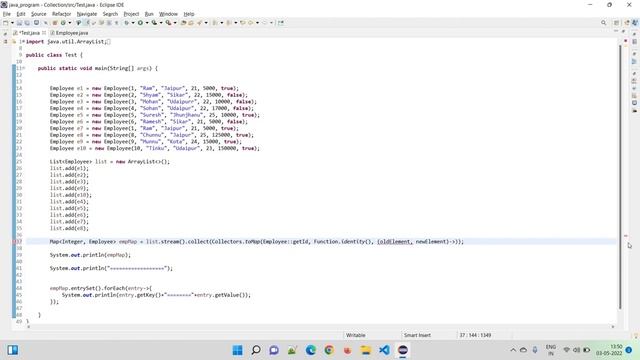Viewport: 640px width, 360px height.
Task: Open the Help menu
Action: tap(189, 14)
